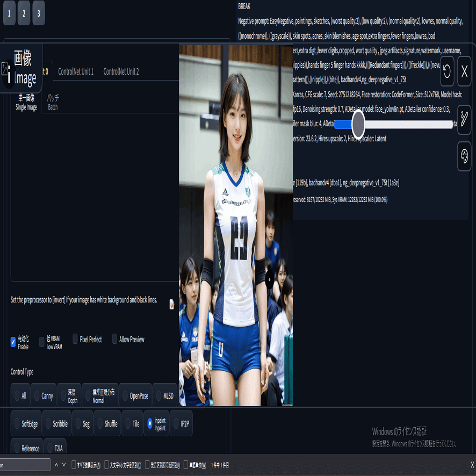Screen dimensions: 476x476
Task: Toggle the Allow Preview checkbox
Action: click(114, 339)
